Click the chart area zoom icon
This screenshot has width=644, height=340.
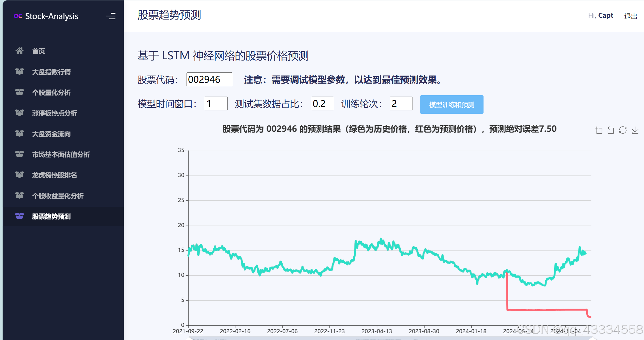click(x=599, y=130)
